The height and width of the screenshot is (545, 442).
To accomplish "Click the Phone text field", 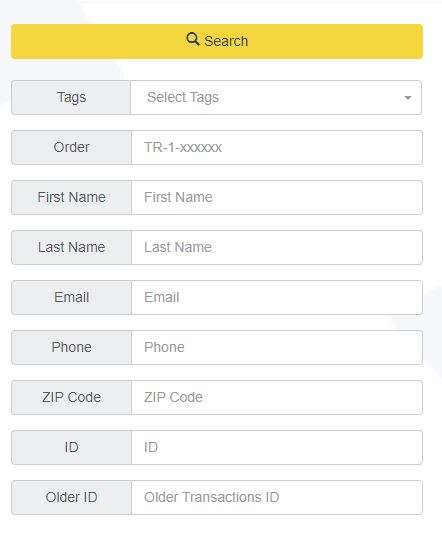I will (x=277, y=348).
